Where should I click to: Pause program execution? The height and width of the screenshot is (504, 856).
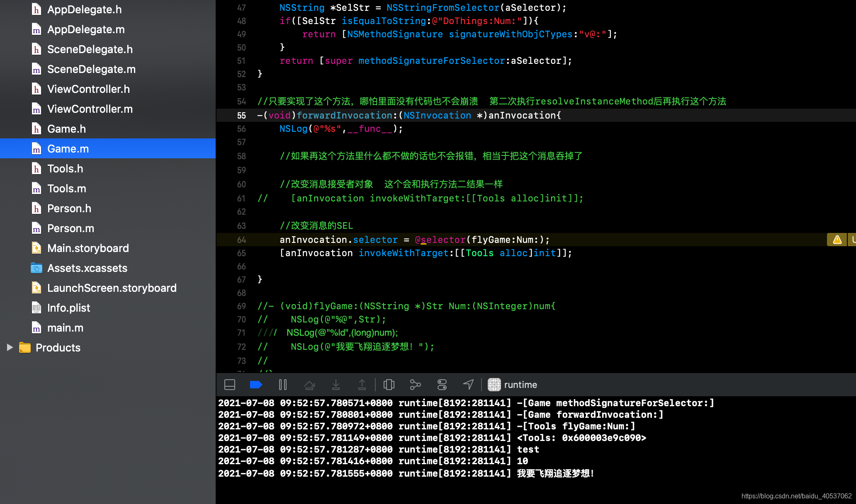(283, 385)
